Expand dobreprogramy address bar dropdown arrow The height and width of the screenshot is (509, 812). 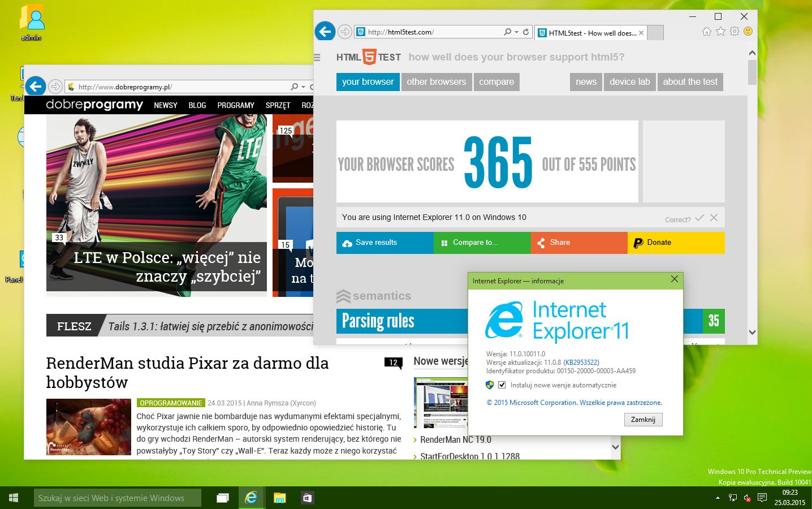304,87
